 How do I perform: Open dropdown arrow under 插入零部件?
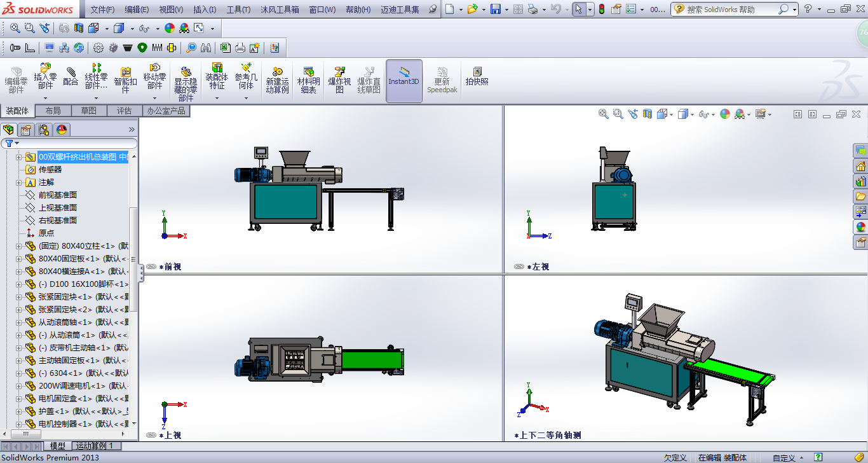[45, 98]
